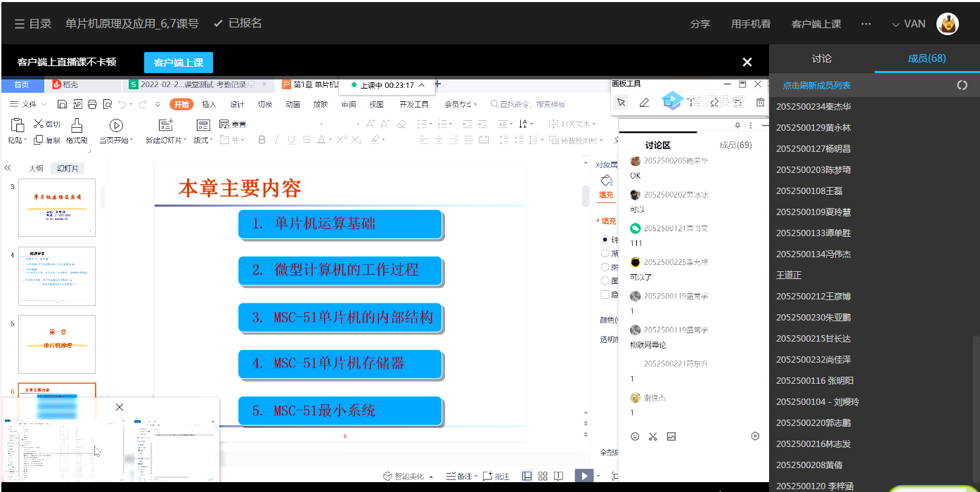The width and height of the screenshot is (980, 492).
Task: Click the image upload icon in chat
Action: tap(671, 436)
